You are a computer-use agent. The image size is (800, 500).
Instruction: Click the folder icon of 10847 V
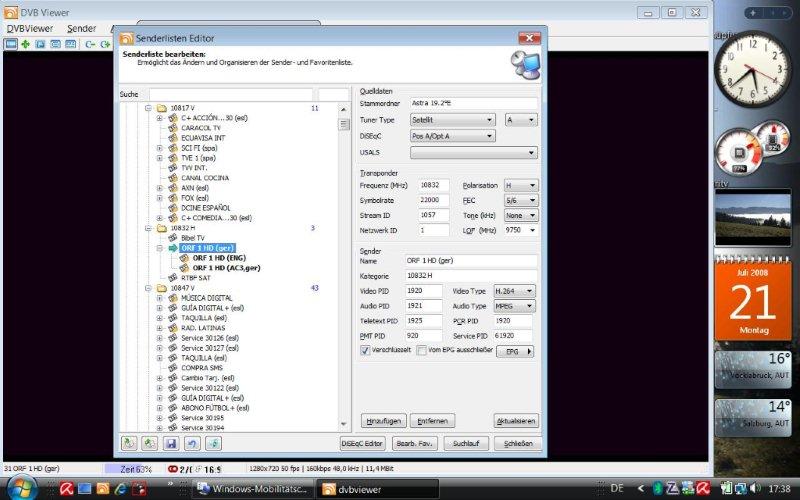click(x=161, y=288)
